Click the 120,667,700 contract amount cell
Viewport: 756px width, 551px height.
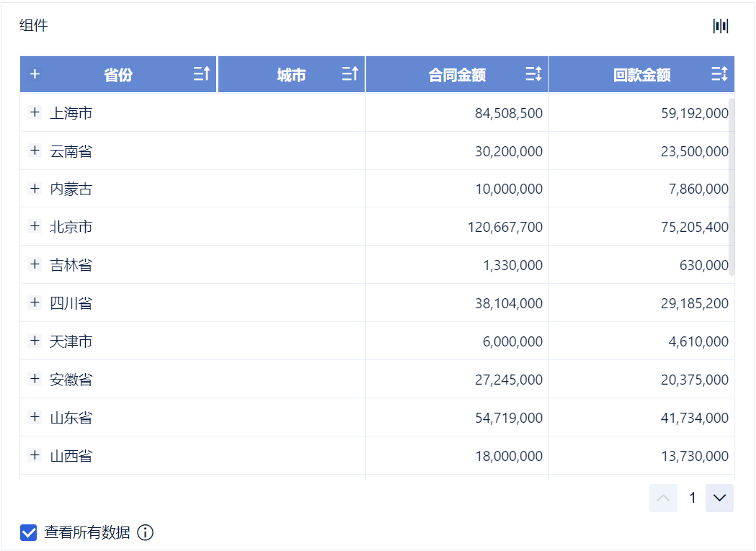505,228
